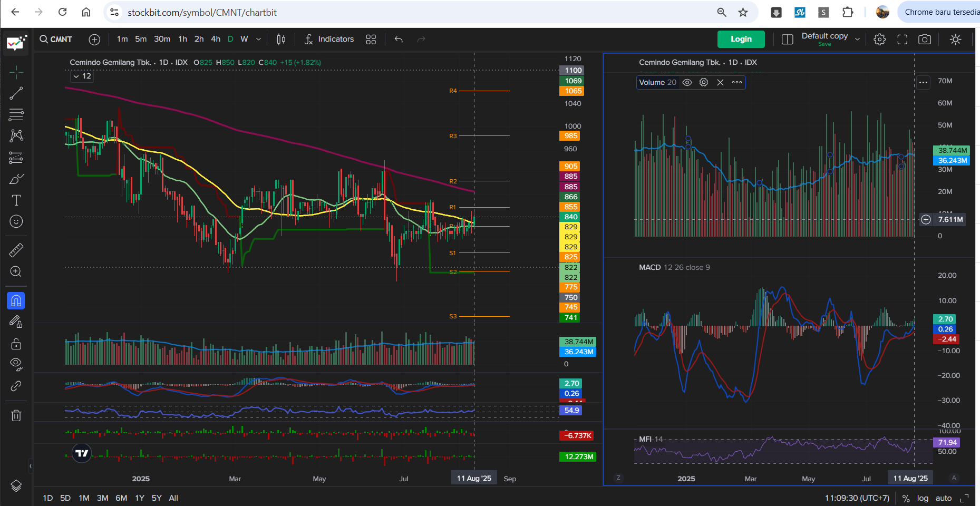980x506 pixels.
Task: Click the MFI 14 indicator label
Action: pos(651,439)
